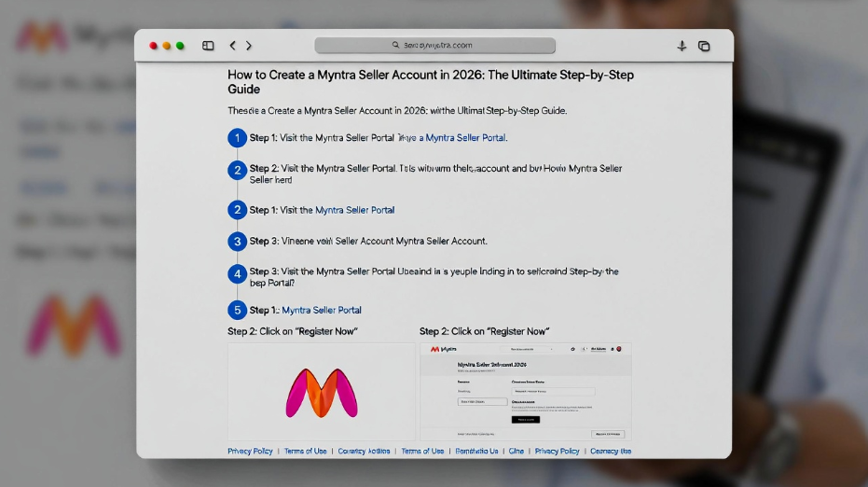868x487 pixels.
Task: Open the blue Myntra Seller Portal link beside circle 1
Action: tap(465, 138)
